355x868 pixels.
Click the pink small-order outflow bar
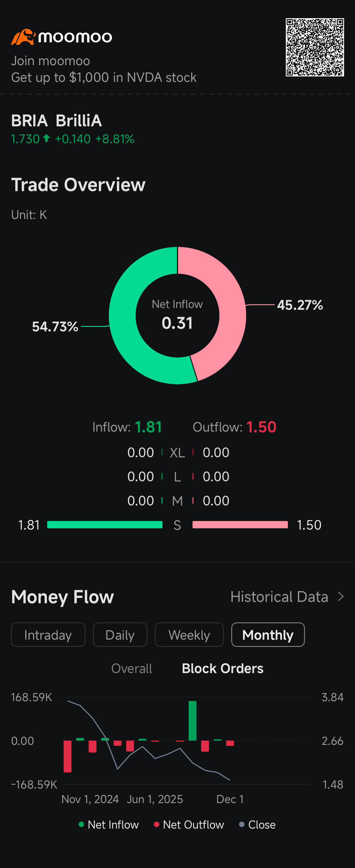point(240,525)
